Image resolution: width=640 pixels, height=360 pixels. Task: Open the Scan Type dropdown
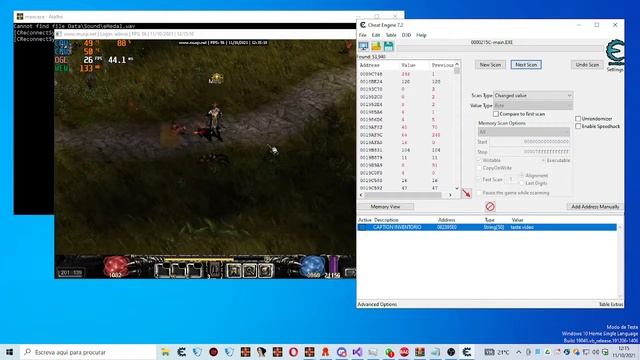pyautogui.click(x=533, y=96)
